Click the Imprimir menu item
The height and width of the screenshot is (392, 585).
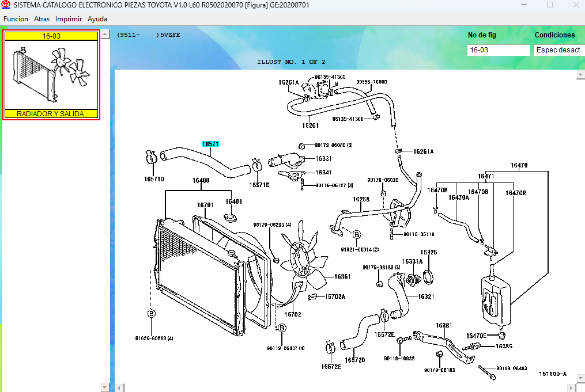tap(68, 19)
